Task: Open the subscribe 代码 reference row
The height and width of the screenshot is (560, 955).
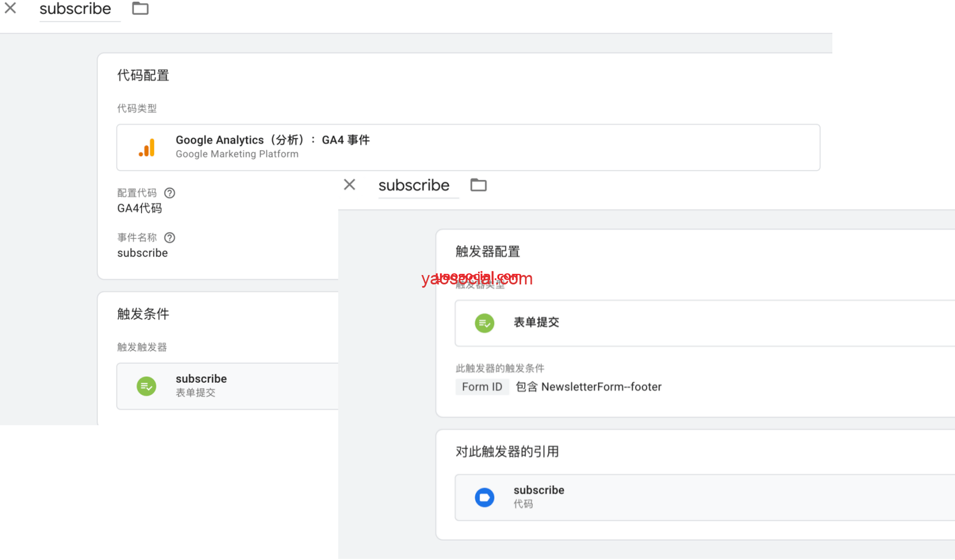Action: (x=704, y=497)
